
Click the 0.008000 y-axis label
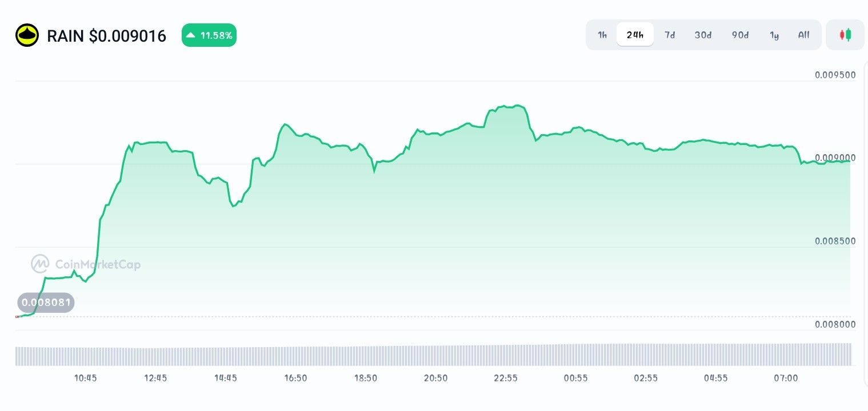(835, 324)
